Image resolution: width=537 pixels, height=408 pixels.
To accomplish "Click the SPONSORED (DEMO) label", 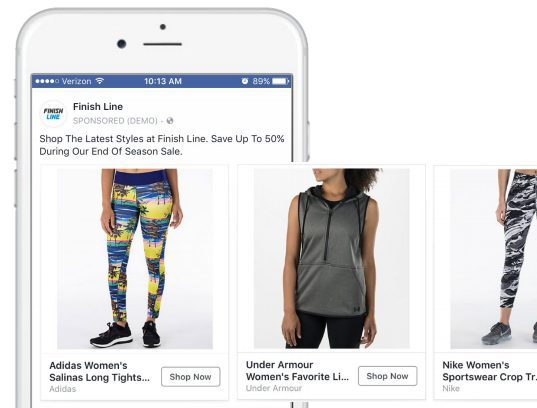I will point(115,121).
